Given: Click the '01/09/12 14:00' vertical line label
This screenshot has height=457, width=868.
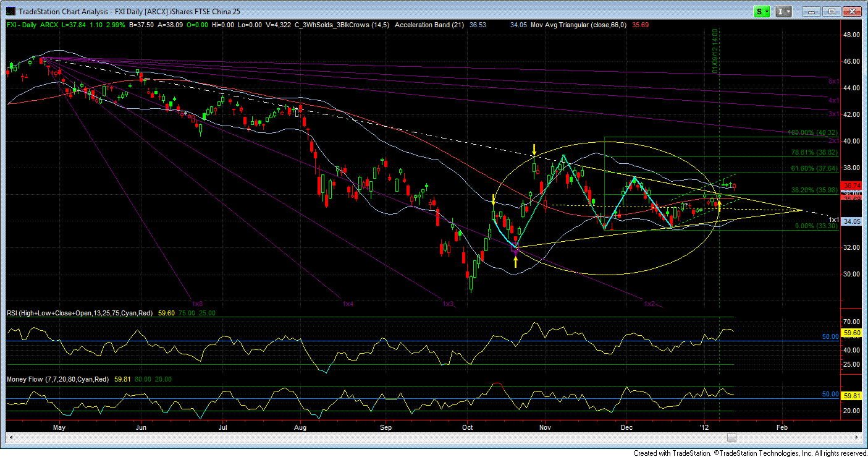Looking at the screenshot, I should 715,51.
